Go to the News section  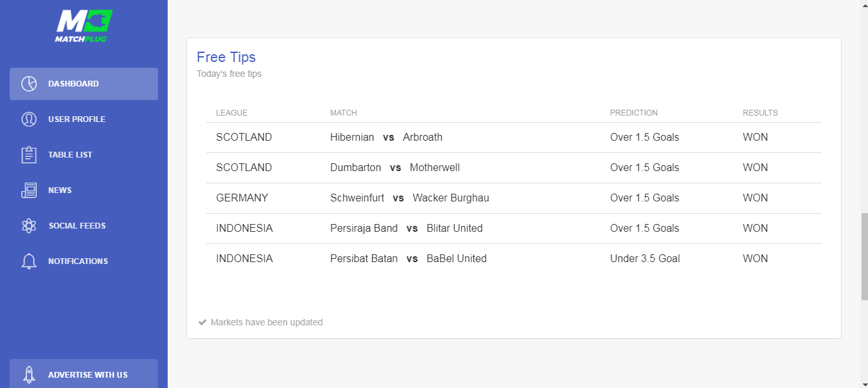coord(84,190)
